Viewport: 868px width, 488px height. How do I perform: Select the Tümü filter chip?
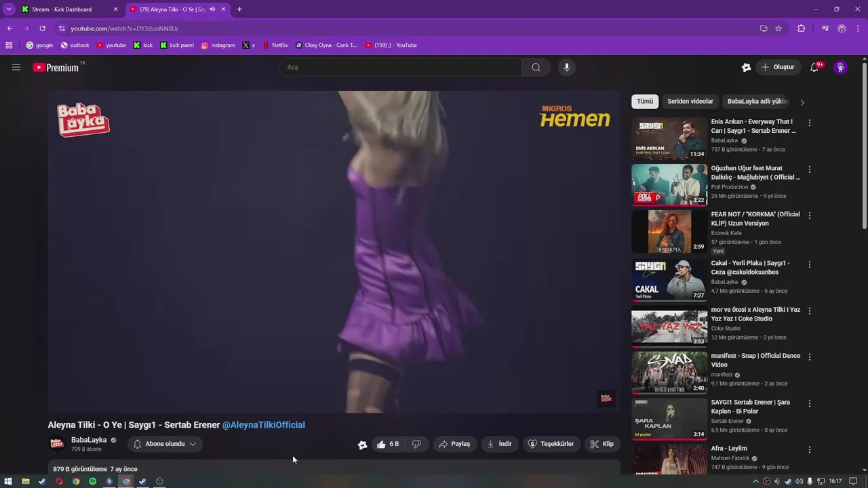(645, 102)
